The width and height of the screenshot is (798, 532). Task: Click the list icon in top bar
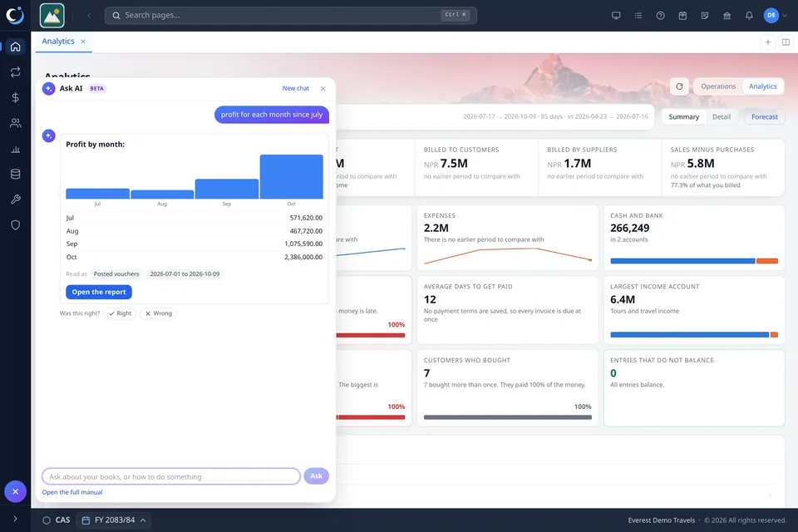[638, 15]
